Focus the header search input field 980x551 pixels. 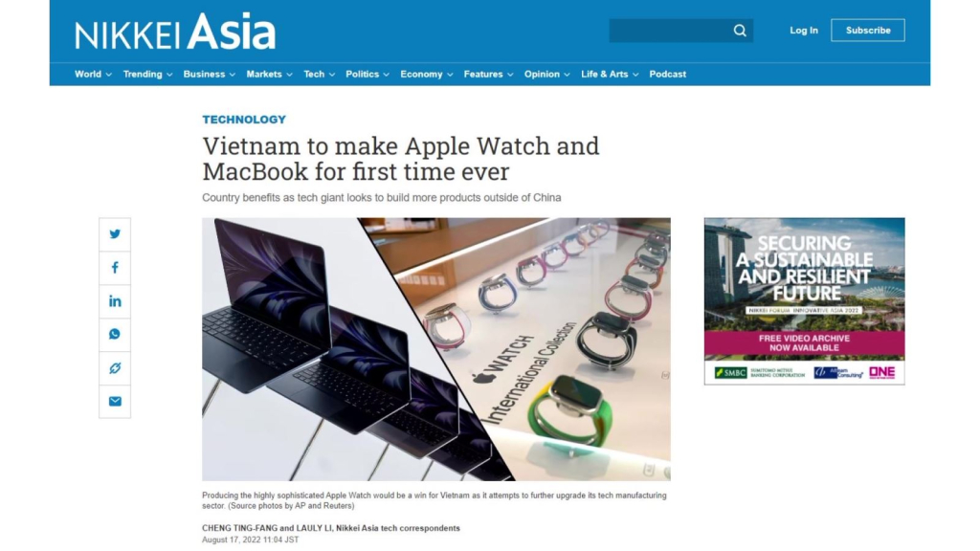(671, 31)
